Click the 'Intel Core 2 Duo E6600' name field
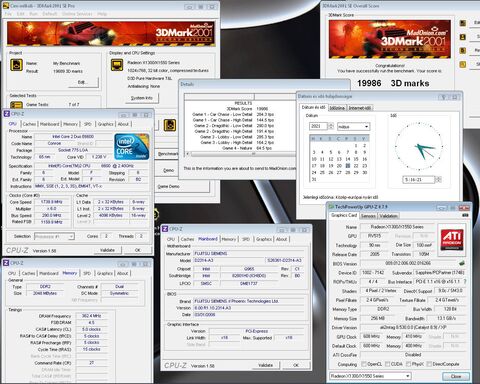 [73, 137]
